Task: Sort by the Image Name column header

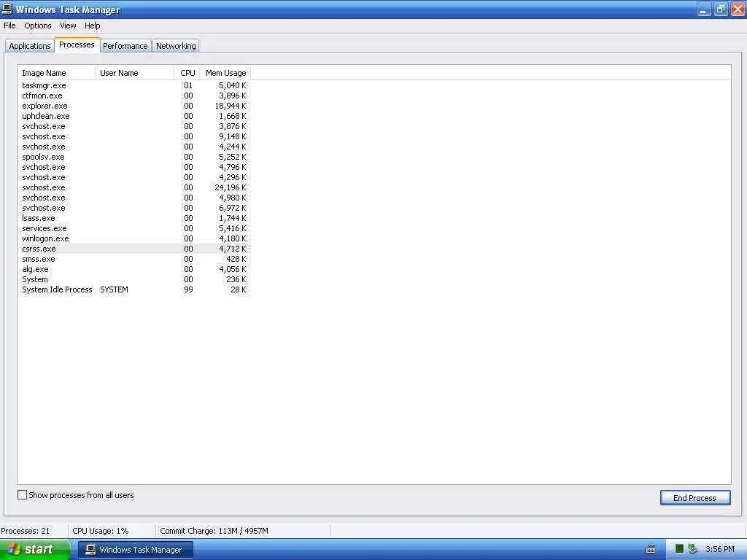Action: pos(57,73)
